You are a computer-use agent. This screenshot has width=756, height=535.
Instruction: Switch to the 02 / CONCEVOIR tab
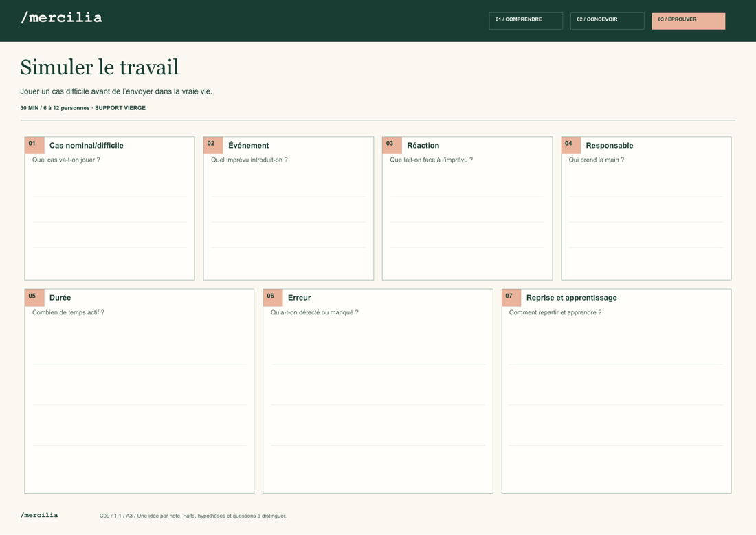coord(607,21)
